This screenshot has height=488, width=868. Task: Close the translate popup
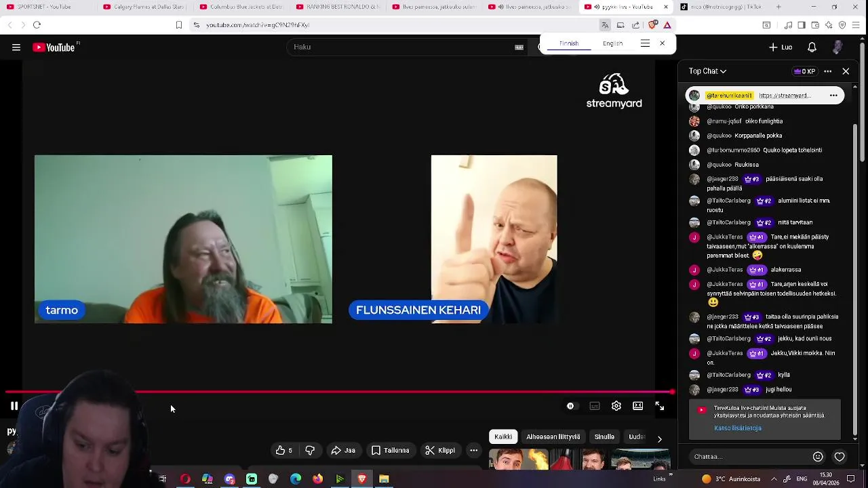tap(662, 43)
